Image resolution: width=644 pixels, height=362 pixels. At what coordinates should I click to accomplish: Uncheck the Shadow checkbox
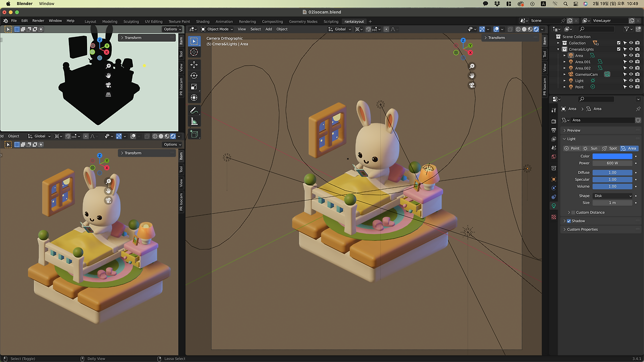[569, 221]
